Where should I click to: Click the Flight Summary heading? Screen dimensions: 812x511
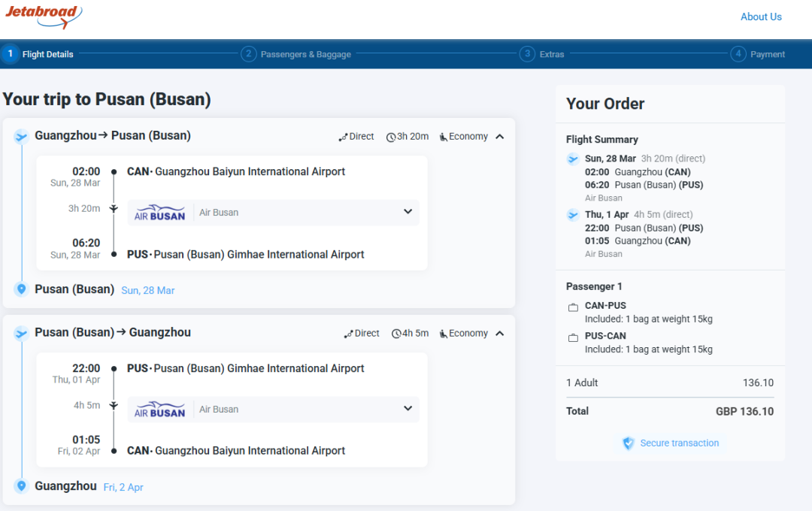[x=601, y=139]
